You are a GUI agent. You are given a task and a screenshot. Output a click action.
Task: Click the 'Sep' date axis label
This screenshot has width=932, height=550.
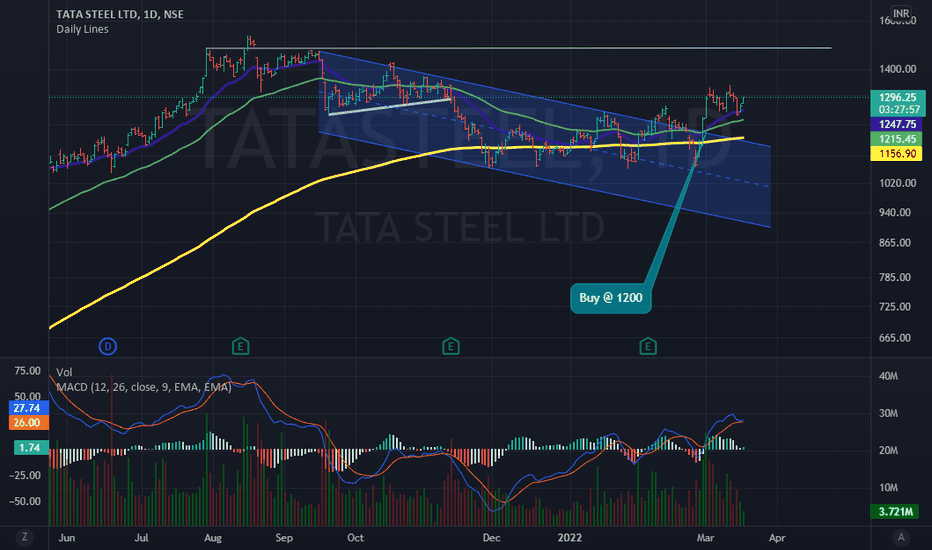point(284,538)
